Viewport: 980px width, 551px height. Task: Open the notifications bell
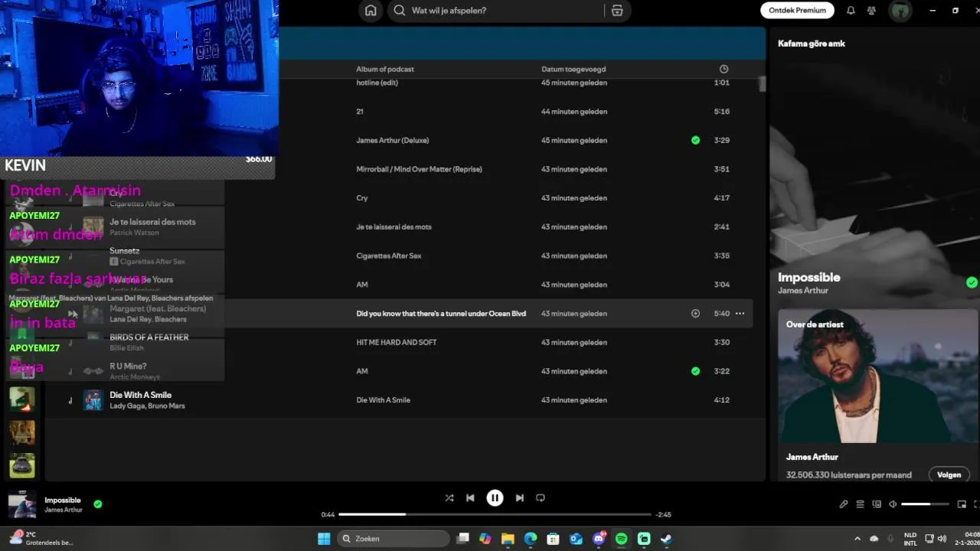pos(851,11)
